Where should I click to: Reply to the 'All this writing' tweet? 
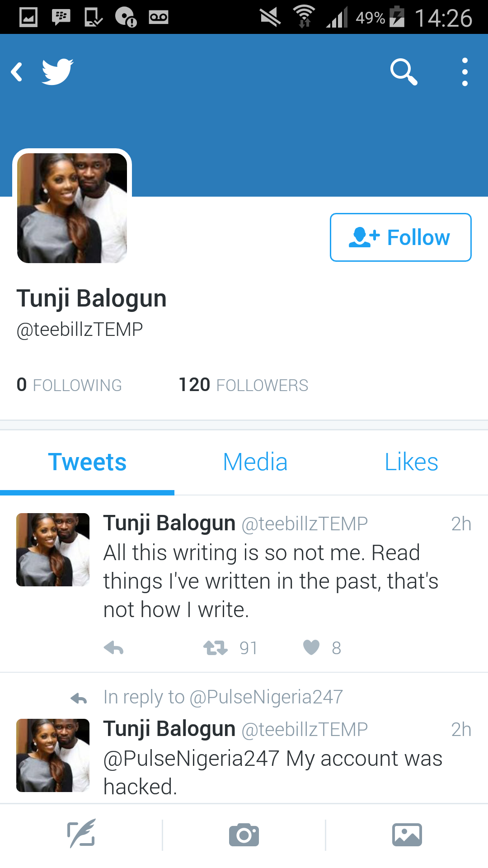[x=113, y=648]
